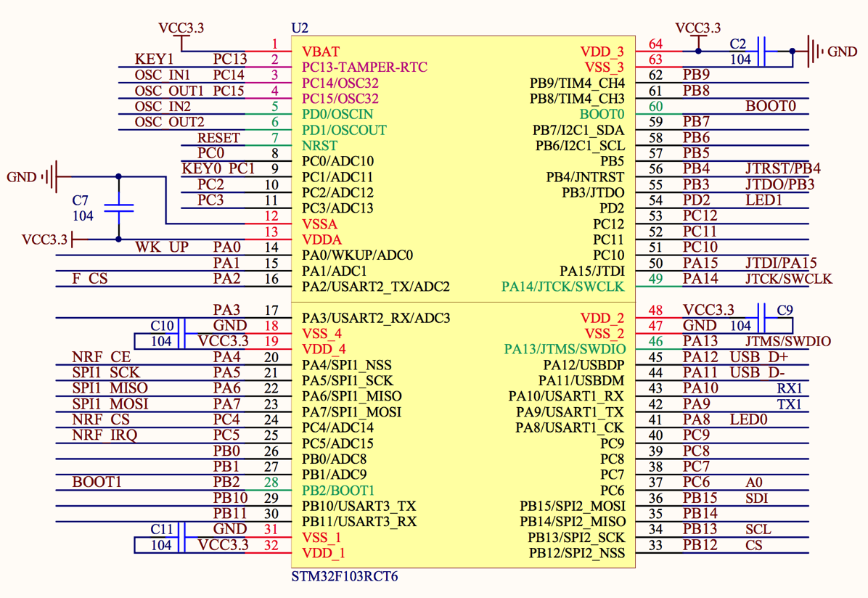Click the JTCK/SWCLK net label
Image resolution: width=868 pixels, height=598 pixels.
(x=788, y=279)
